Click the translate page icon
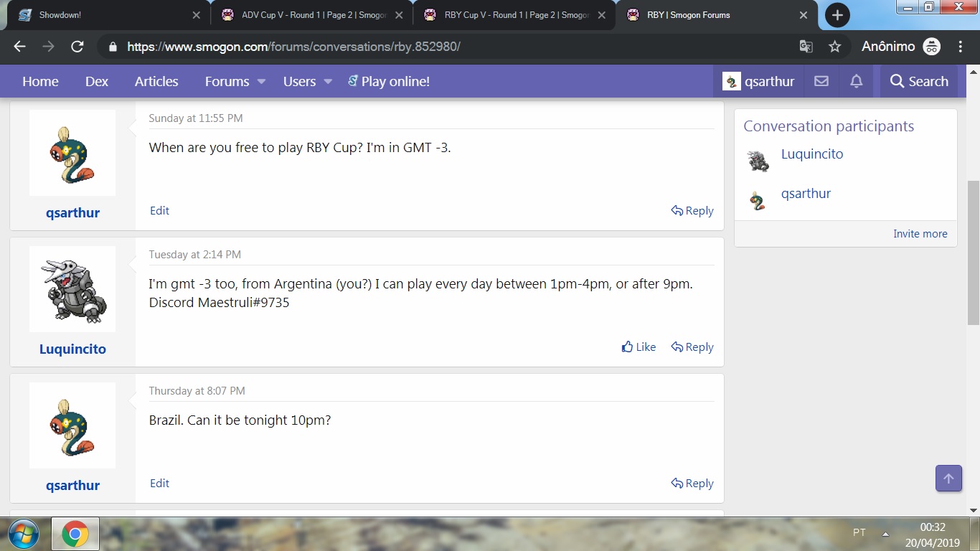The height and width of the screenshot is (551, 980). [x=806, y=47]
